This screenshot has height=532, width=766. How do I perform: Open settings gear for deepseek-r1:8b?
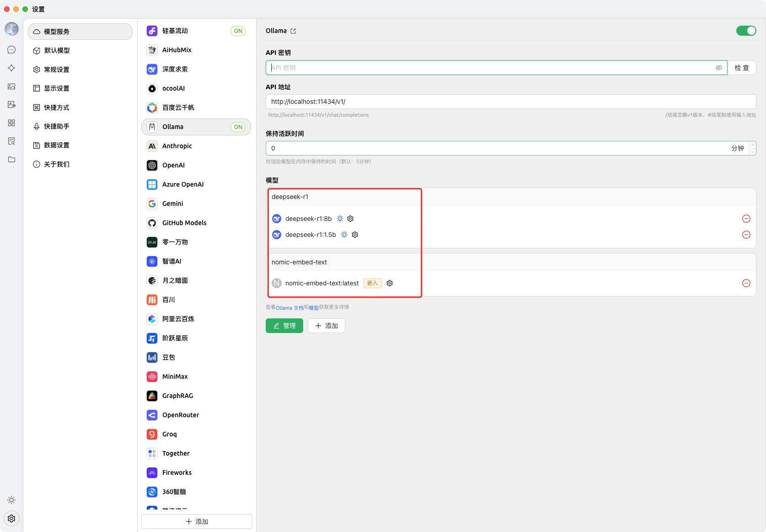[350, 219]
